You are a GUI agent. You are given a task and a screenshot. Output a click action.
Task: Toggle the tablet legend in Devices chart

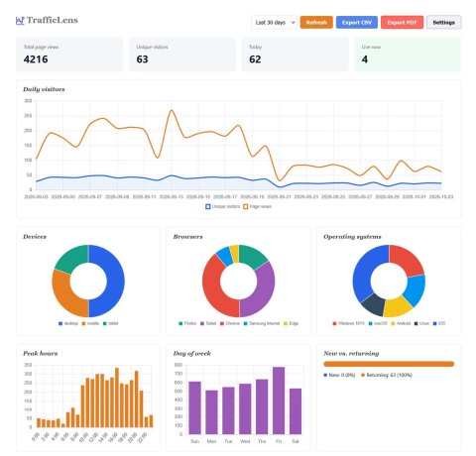[110, 323]
